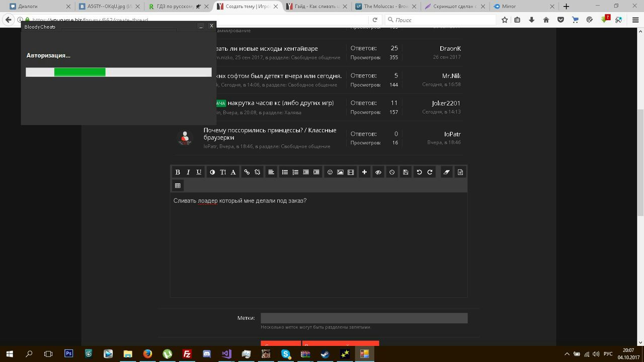Undo the last edit in the editor
This screenshot has width=644, height=362.
(x=419, y=172)
